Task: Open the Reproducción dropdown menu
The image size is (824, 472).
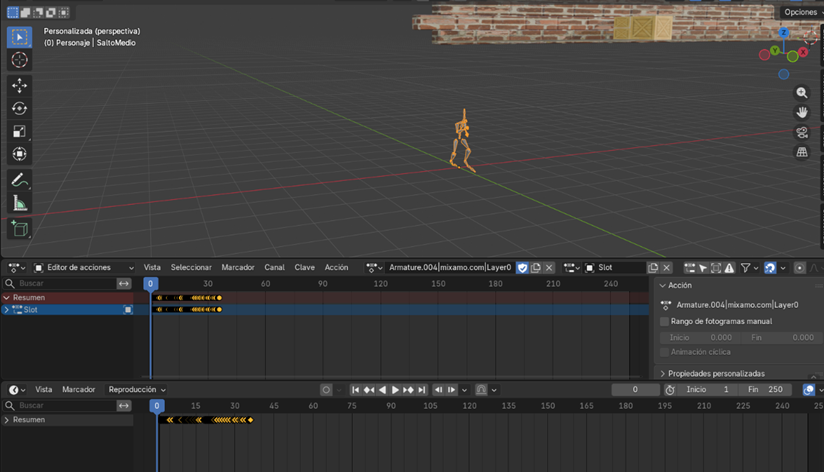Action: pos(137,390)
